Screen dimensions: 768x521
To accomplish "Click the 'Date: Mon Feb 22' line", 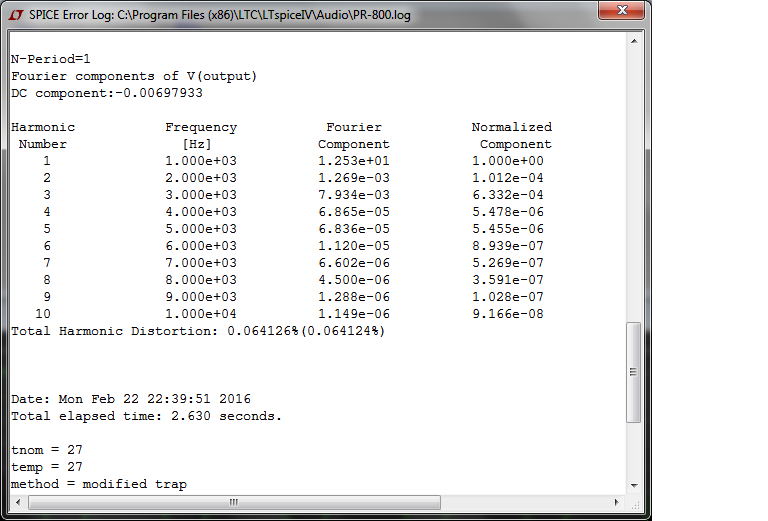I will pyautogui.click(x=131, y=399).
